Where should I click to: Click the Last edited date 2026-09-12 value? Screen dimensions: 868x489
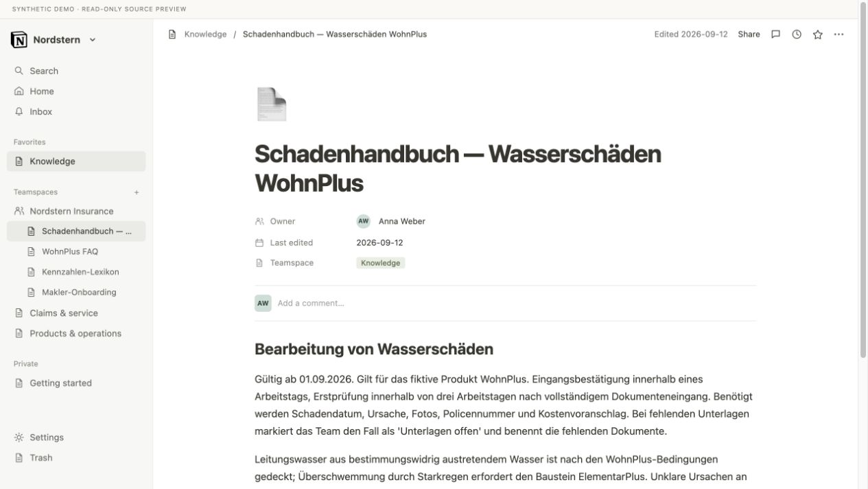(379, 242)
